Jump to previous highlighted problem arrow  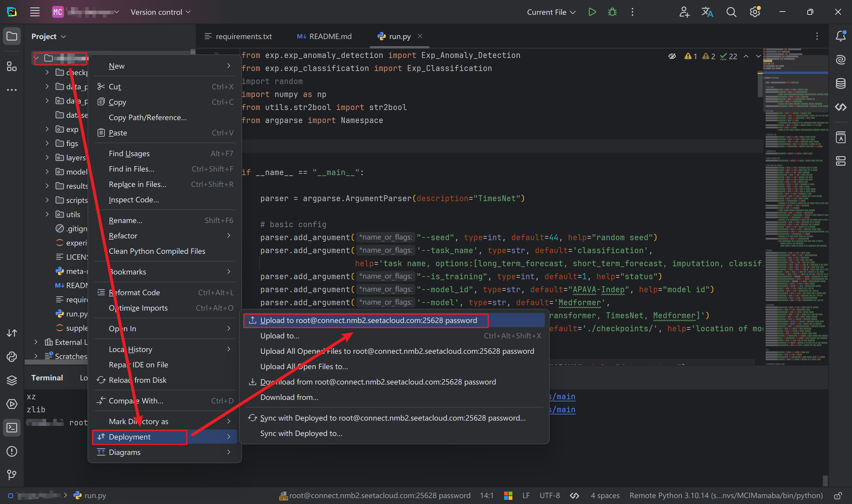click(746, 56)
